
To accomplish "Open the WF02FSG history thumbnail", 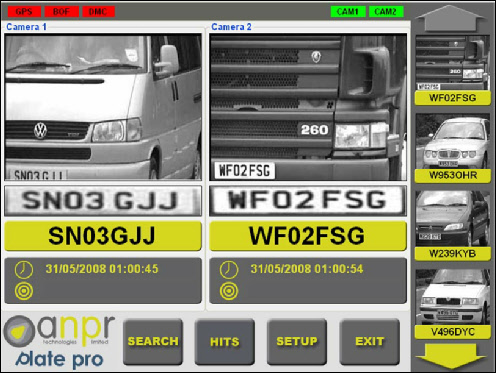I will [x=453, y=63].
